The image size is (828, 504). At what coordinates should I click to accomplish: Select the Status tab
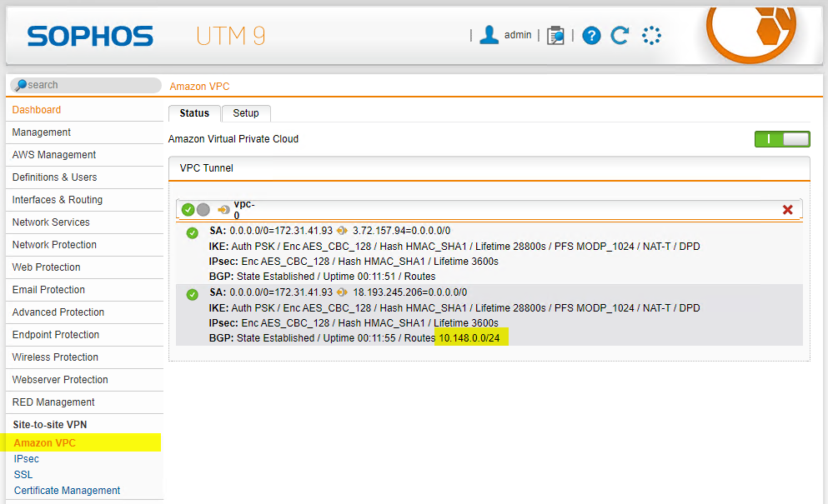[194, 113]
